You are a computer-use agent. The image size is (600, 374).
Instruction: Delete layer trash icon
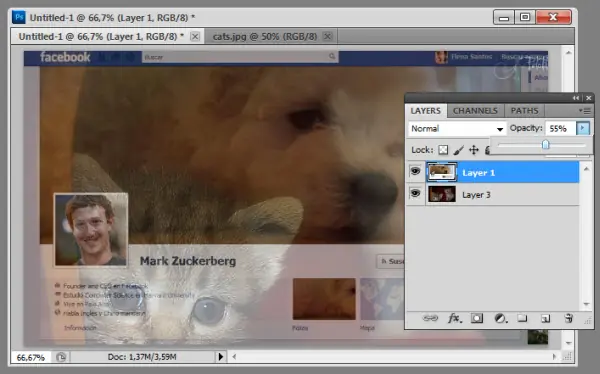pos(569,318)
